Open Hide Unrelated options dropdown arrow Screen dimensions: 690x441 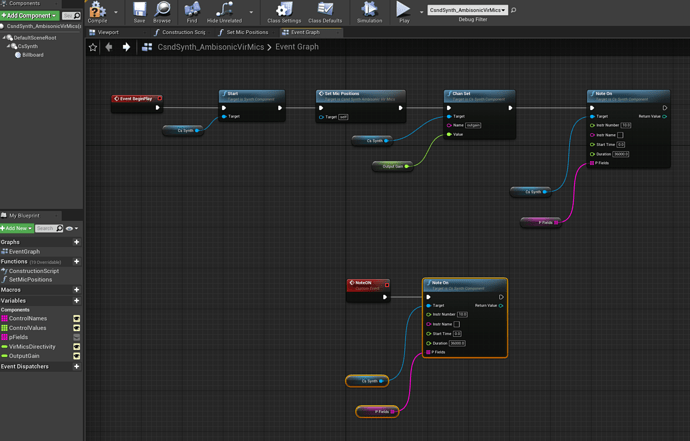point(251,12)
